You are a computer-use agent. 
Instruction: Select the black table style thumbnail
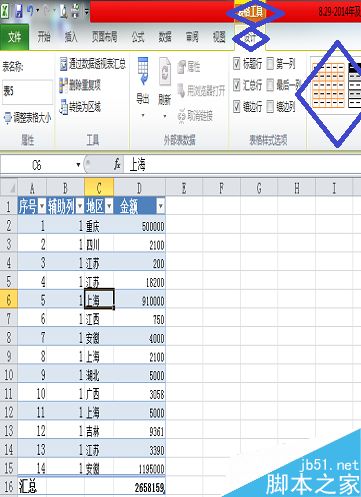[354, 85]
